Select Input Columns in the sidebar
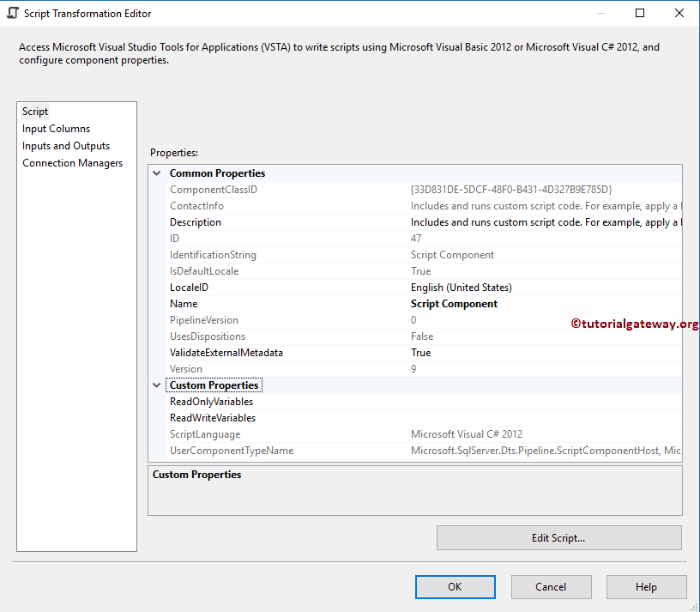This screenshot has height=612, width=700. (56, 128)
